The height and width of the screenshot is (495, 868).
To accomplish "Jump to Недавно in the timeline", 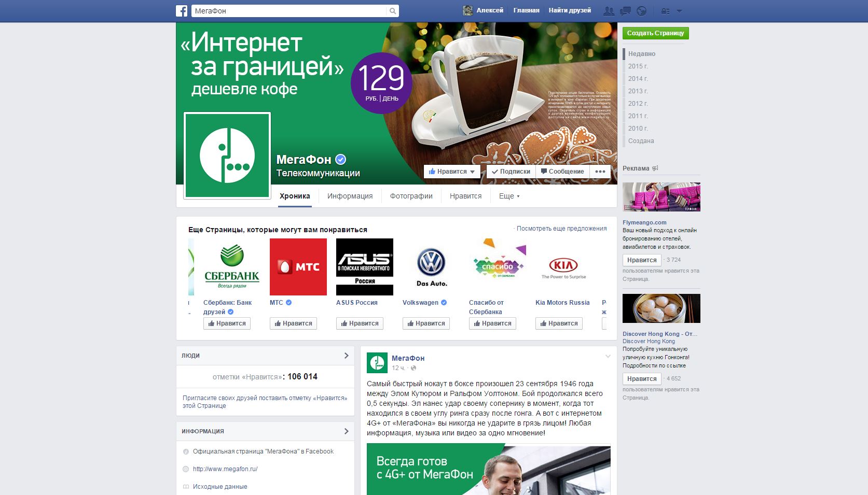I will point(642,54).
